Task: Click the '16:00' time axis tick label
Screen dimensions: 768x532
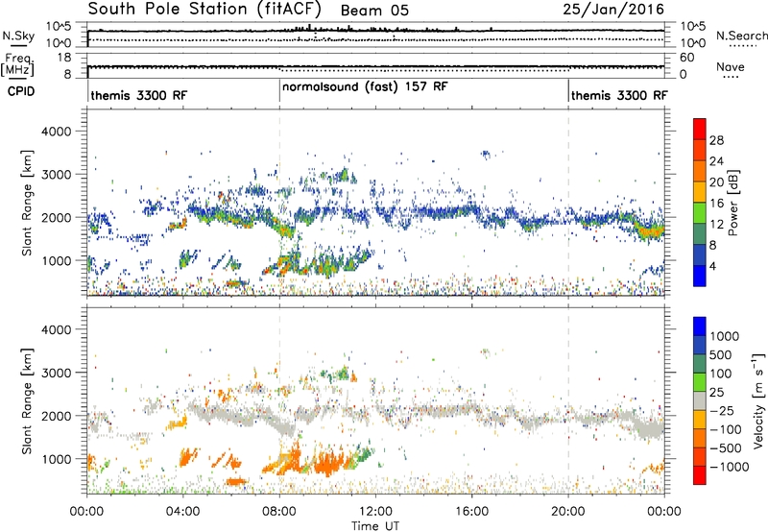Action: coord(471,512)
